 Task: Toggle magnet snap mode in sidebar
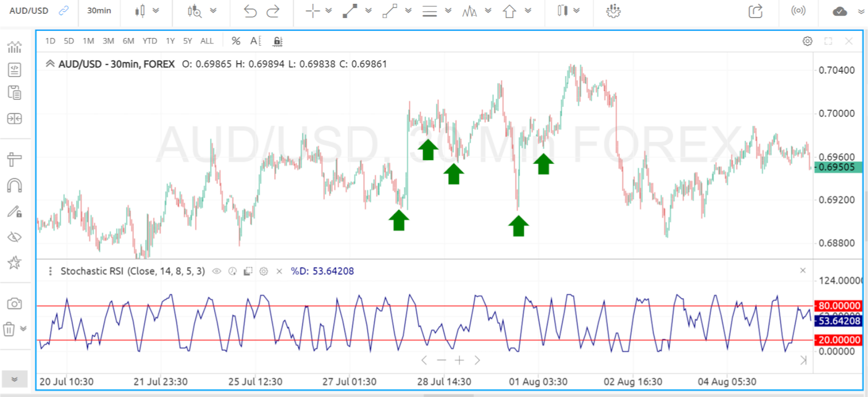[x=15, y=186]
